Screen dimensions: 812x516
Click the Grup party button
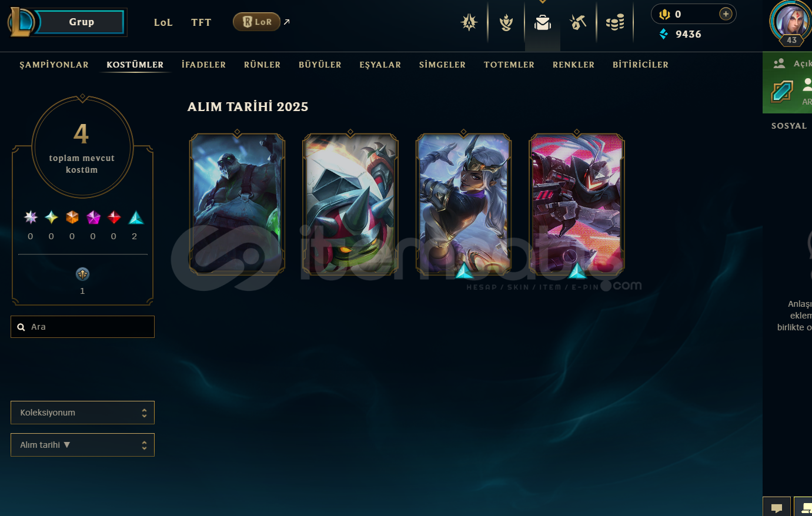(x=81, y=22)
